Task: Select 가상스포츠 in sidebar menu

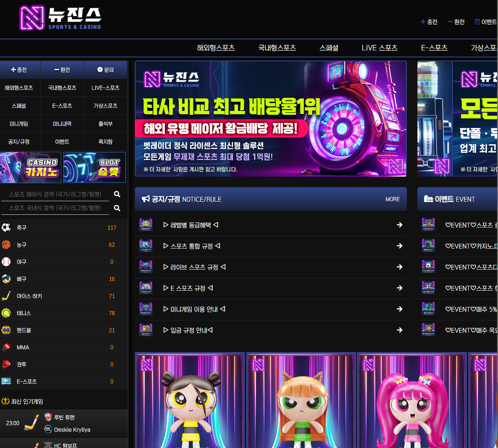Action: pos(106,106)
